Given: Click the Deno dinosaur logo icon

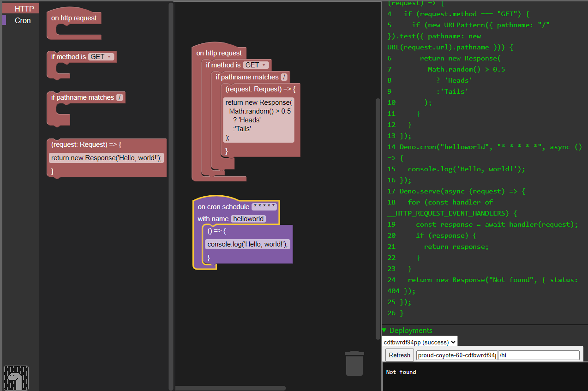Looking at the screenshot, I should pos(16,378).
